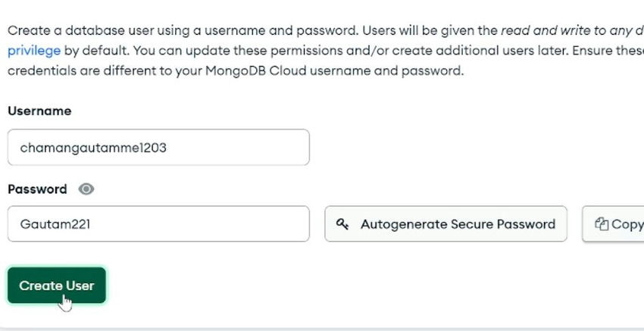Click the bold Password label

pyautogui.click(x=37, y=189)
